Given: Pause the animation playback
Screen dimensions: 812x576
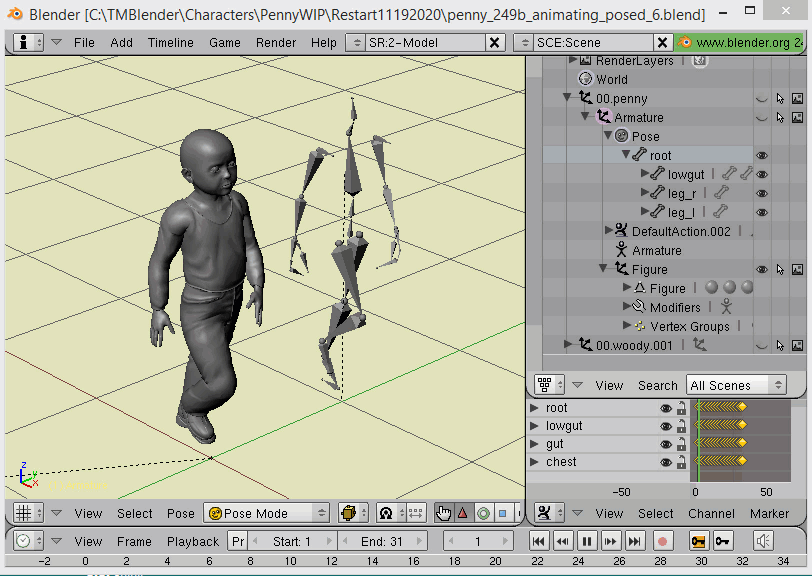Looking at the screenshot, I should click(587, 541).
